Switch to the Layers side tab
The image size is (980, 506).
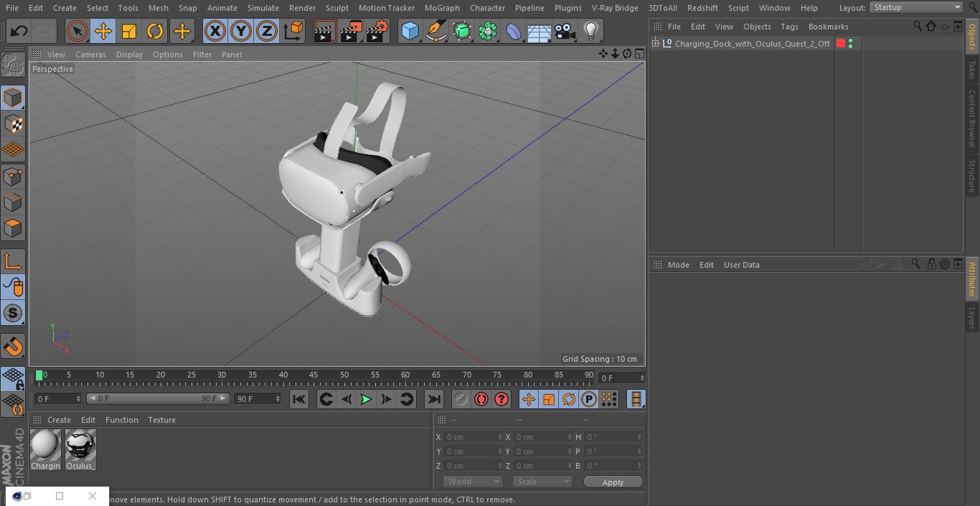click(972, 318)
